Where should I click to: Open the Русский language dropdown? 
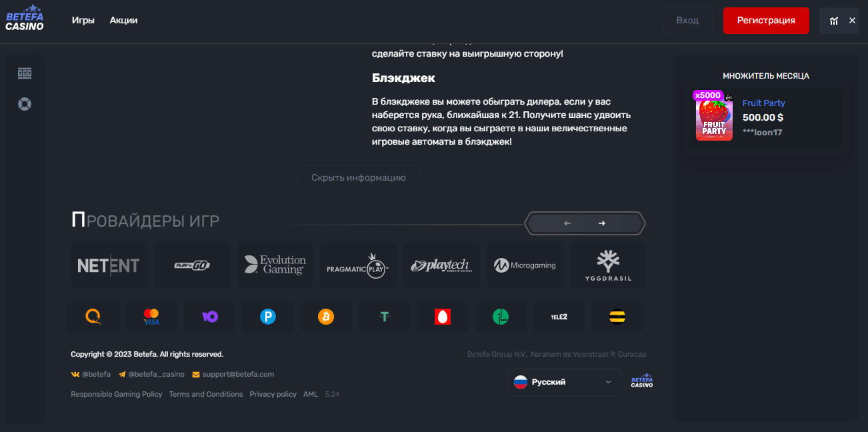click(x=564, y=382)
